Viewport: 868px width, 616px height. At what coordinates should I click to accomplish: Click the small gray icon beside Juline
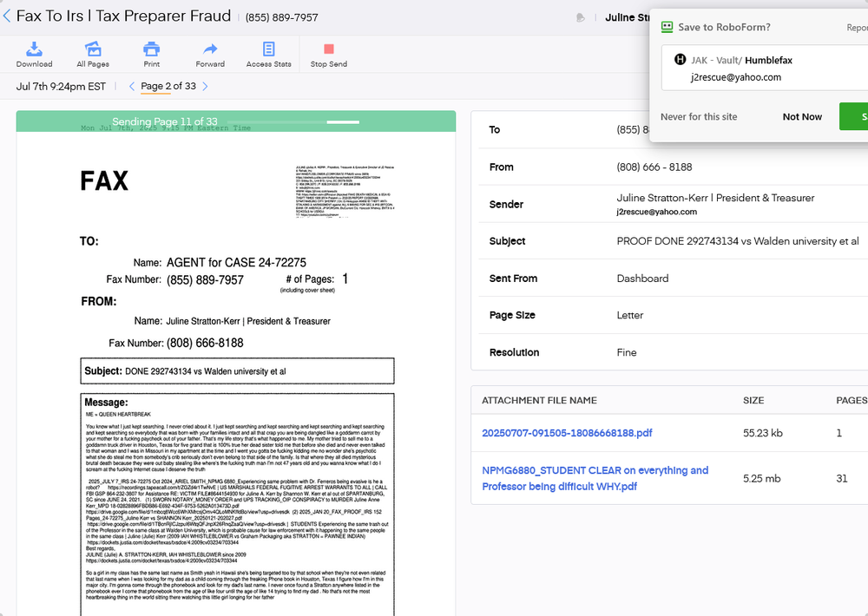point(580,17)
